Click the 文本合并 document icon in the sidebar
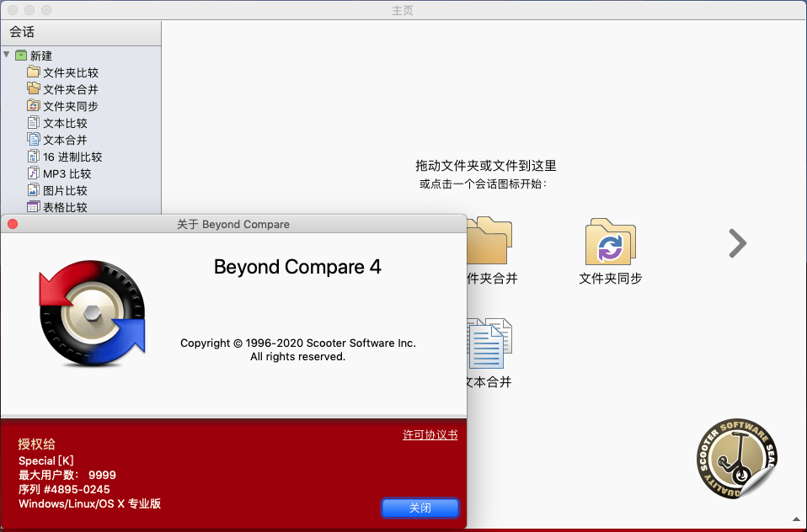The height and width of the screenshot is (532, 807). (34, 139)
